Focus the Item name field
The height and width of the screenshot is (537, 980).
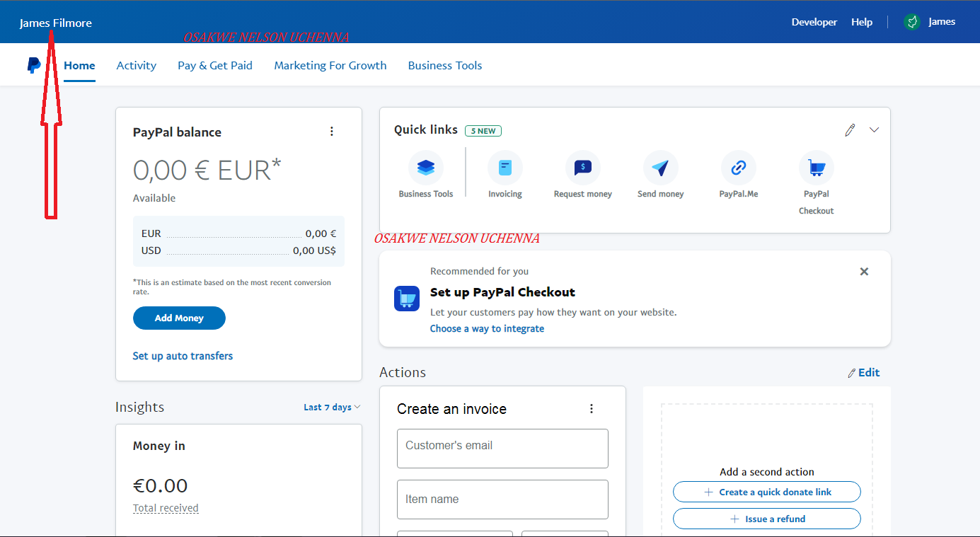tap(502, 500)
